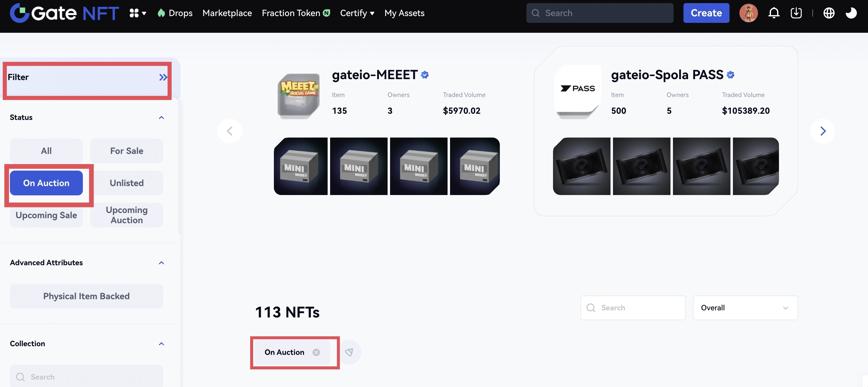Screen dimensions: 868x387
Task: Click the download app icon
Action: pos(796,13)
